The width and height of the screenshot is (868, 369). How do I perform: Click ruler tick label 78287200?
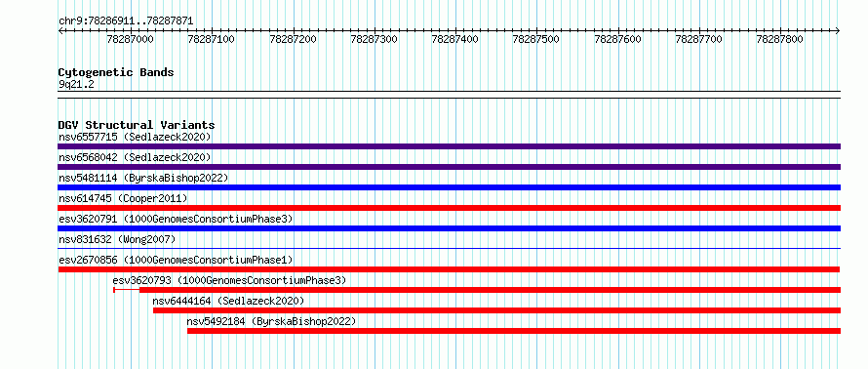293,39
